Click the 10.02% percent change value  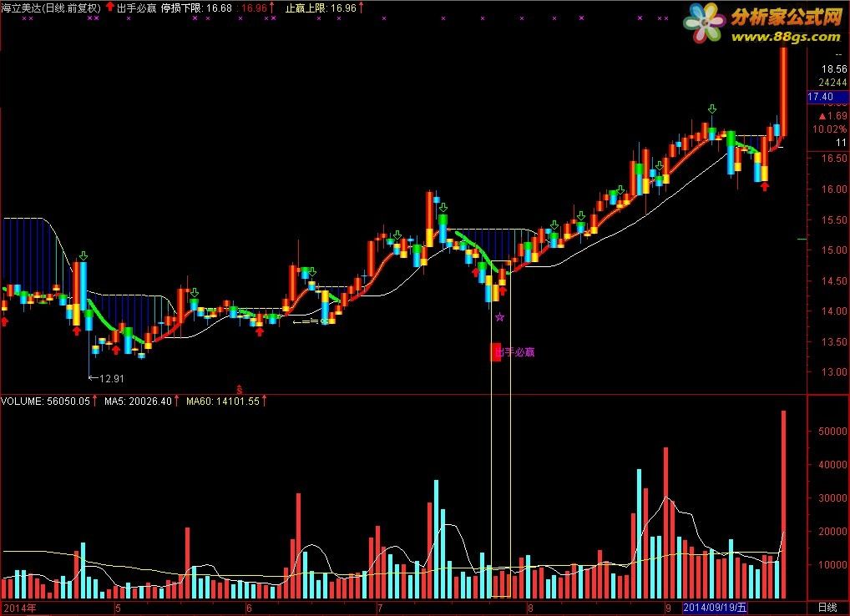pos(829,129)
